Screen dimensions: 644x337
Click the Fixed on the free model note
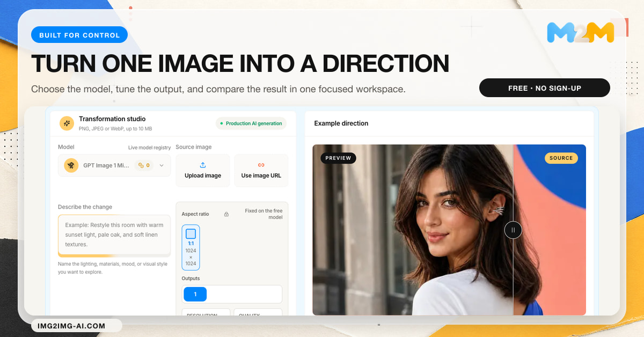click(x=264, y=214)
